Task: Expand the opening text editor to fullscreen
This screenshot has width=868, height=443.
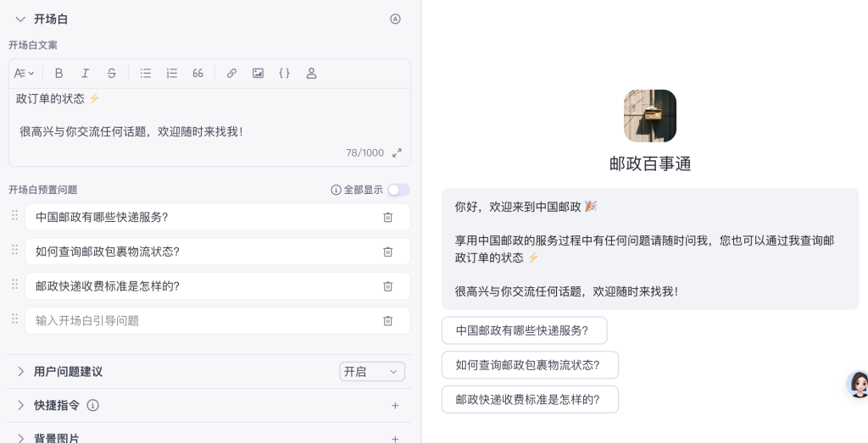Action: pos(397,153)
